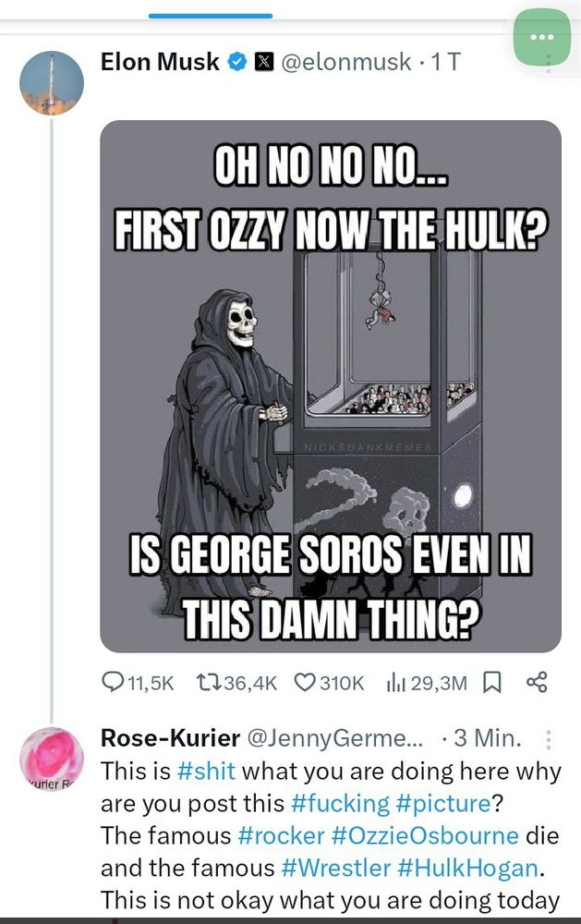The image size is (581, 924).
Task: Open the Elon Musk display name
Action: [x=160, y=63]
